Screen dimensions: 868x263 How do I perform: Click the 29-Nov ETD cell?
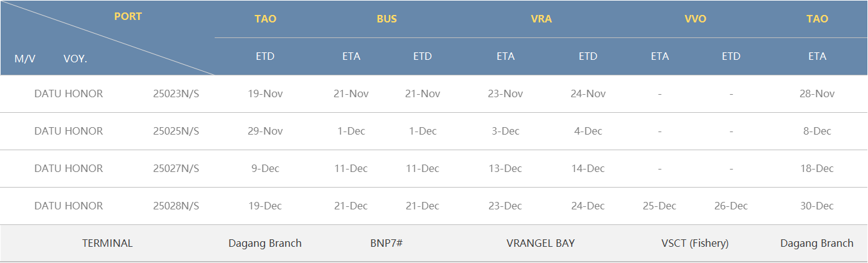265,131
